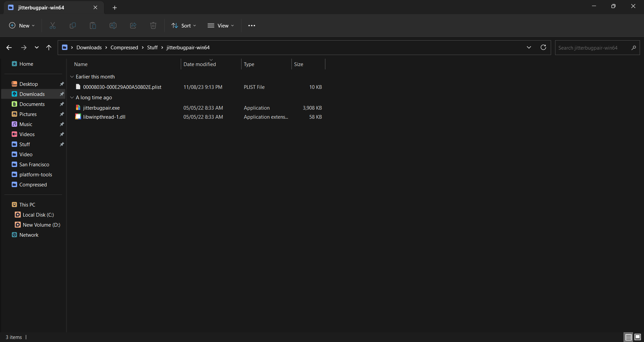Collapse the 'A long time ago' group

(x=72, y=98)
